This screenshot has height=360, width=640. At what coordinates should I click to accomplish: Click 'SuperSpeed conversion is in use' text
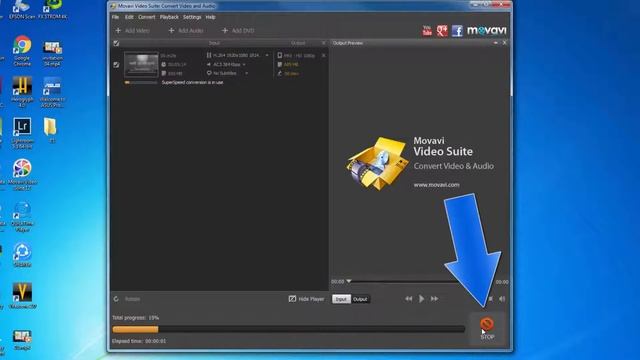(x=193, y=82)
